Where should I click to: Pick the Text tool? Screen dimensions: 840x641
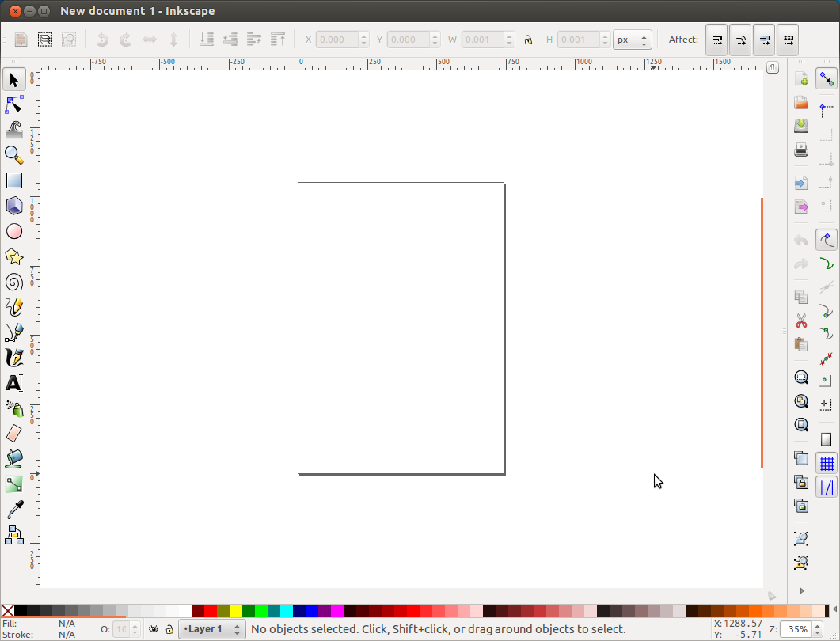[x=14, y=383]
